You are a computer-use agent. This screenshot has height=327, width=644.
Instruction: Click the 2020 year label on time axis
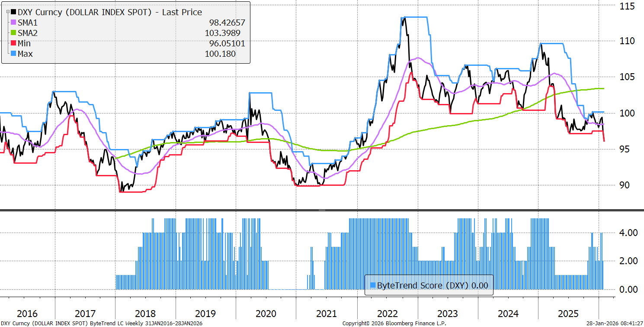tap(265, 314)
